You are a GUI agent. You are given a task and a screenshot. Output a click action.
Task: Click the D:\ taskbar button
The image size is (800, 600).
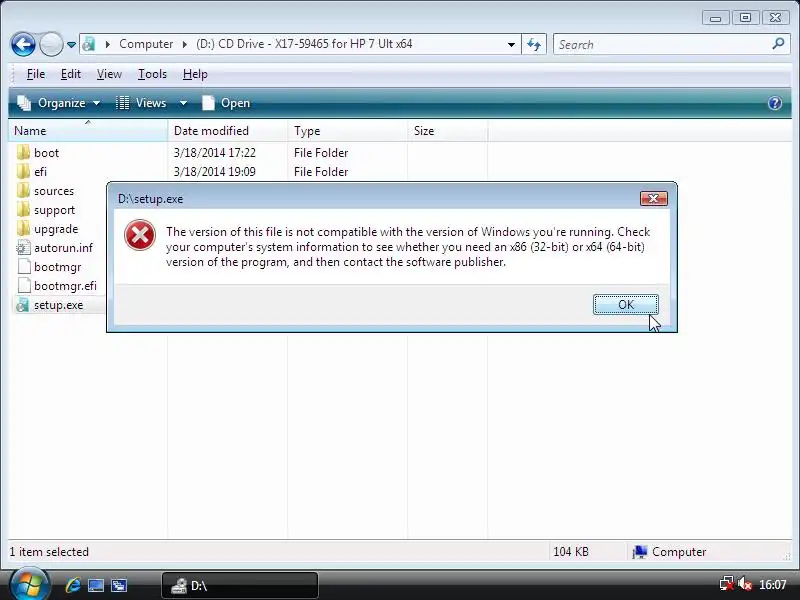(240, 585)
